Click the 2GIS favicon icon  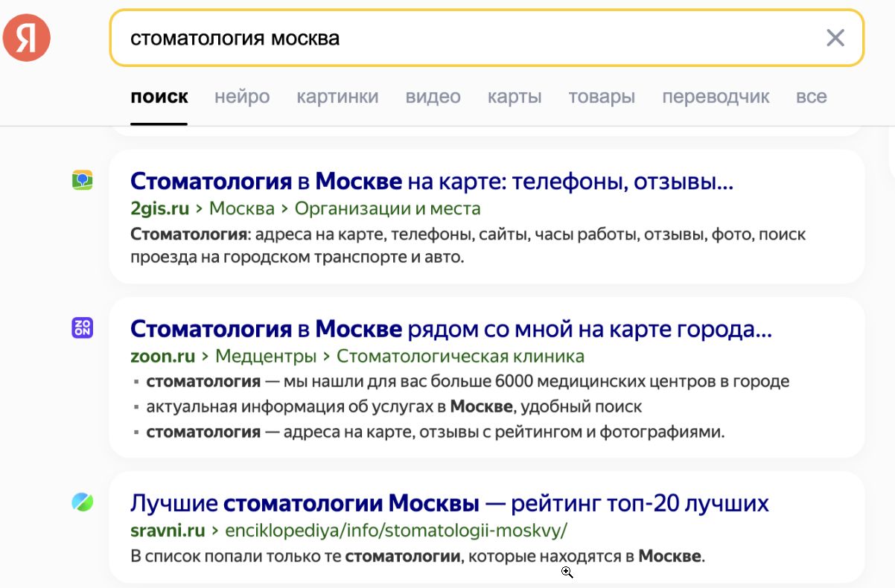[x=82, y=180]
